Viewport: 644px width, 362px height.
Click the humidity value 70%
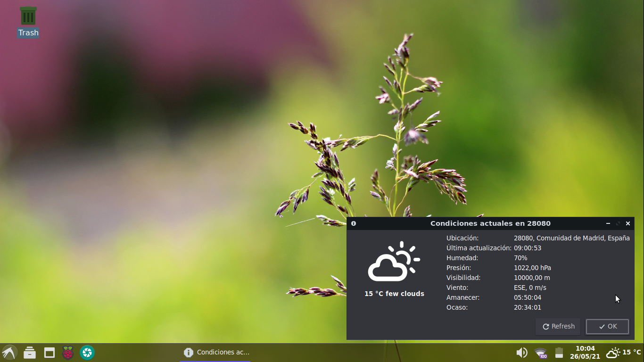(520, 258)
